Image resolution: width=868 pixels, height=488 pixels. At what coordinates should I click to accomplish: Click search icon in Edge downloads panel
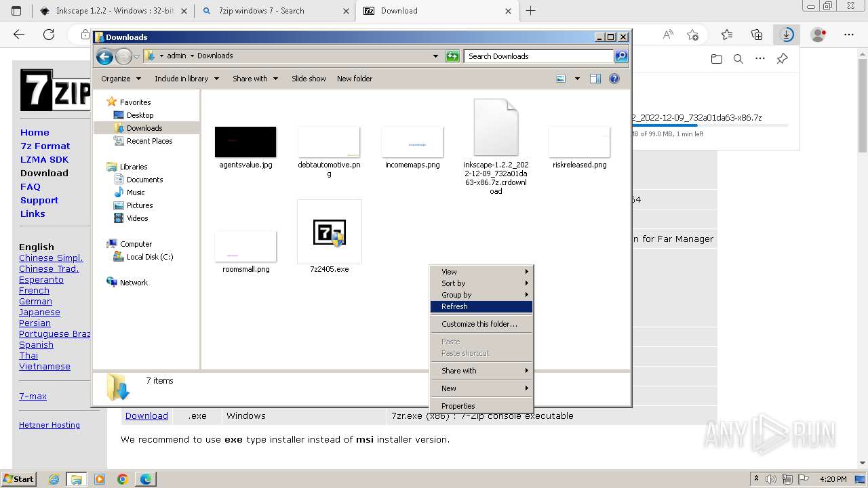tap(738, 59)
